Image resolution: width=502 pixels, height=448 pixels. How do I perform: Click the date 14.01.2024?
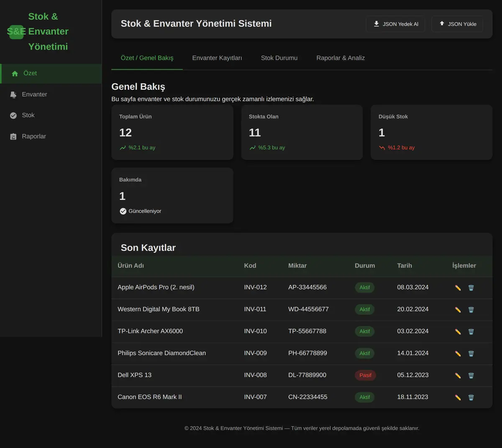413,353
